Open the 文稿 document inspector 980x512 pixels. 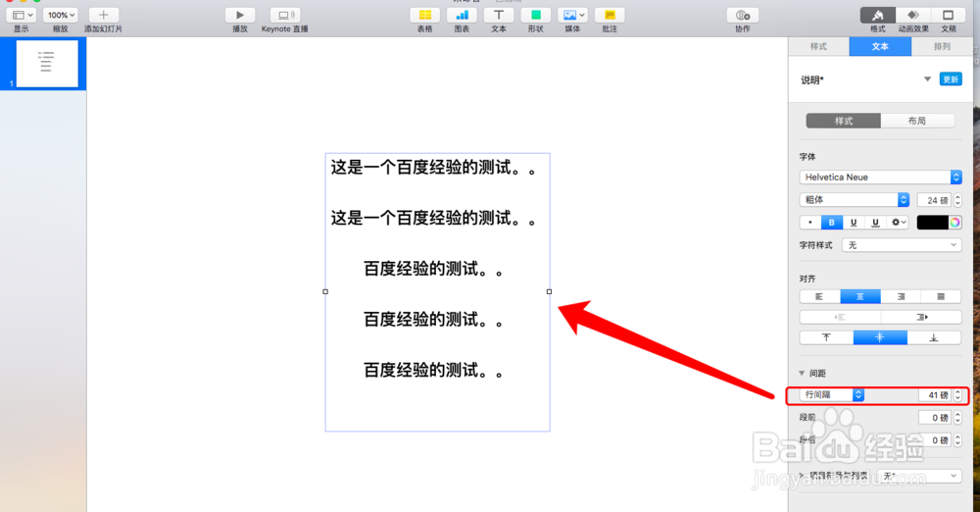(948, 15)
